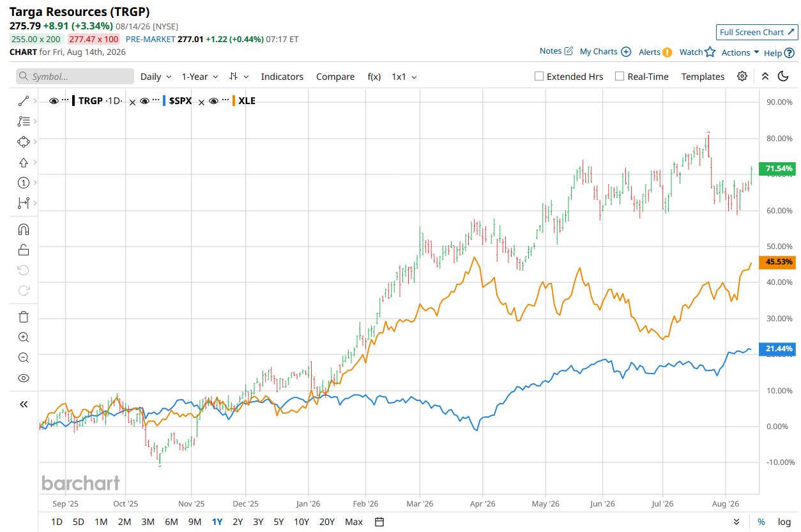Click the Watch link
The height and width of the screenshot is (532, 801).
pos(691,52)
